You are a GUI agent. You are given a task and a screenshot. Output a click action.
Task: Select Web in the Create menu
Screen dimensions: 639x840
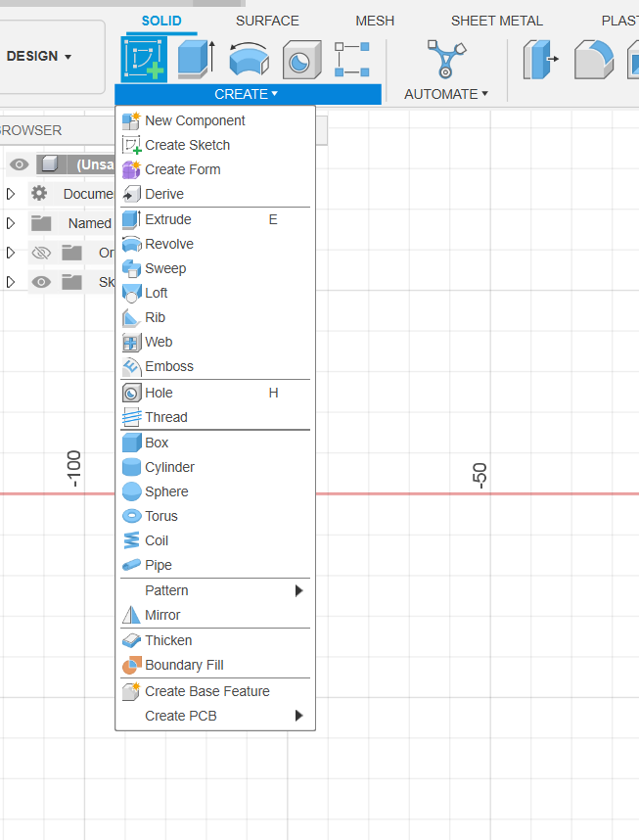[215, 342]
